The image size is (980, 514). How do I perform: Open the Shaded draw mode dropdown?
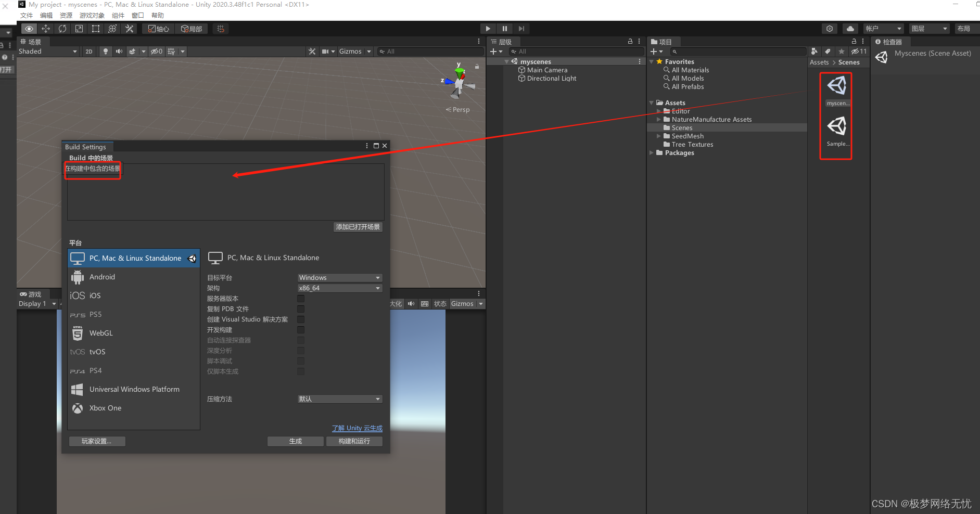(48, 52)
